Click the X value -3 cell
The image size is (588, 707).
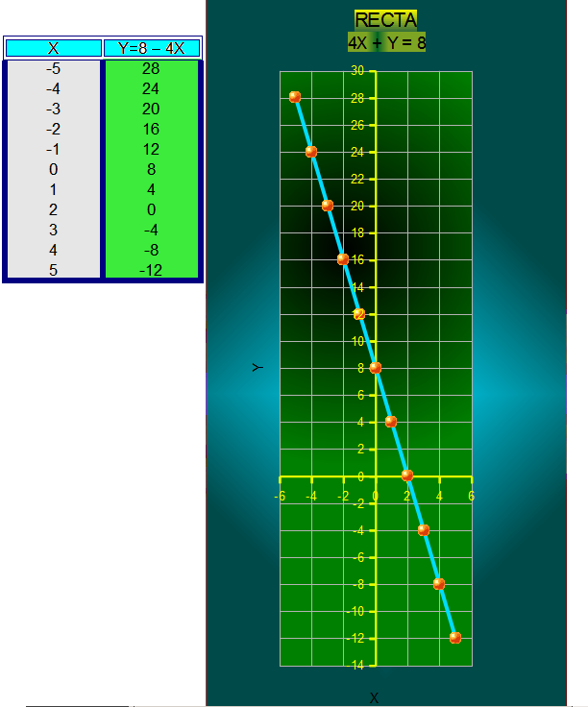click(53, 110)
